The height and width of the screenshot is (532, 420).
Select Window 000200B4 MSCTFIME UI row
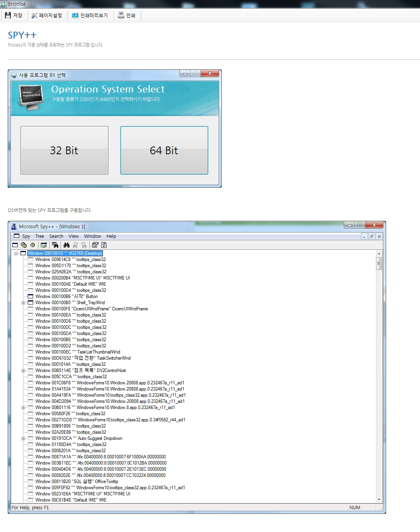tap(83, 278)
